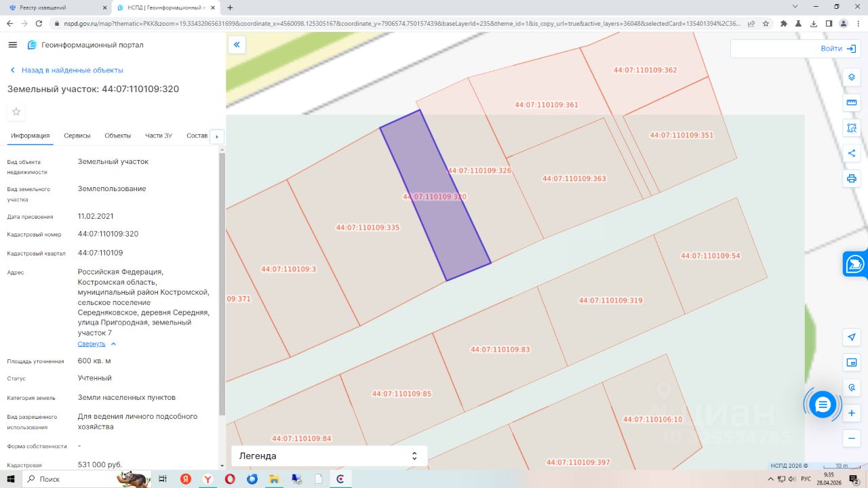The width and height of the screenshot is (868, 488).
Task: Open the hamburger main menu
Action: (x=12, y=45)
